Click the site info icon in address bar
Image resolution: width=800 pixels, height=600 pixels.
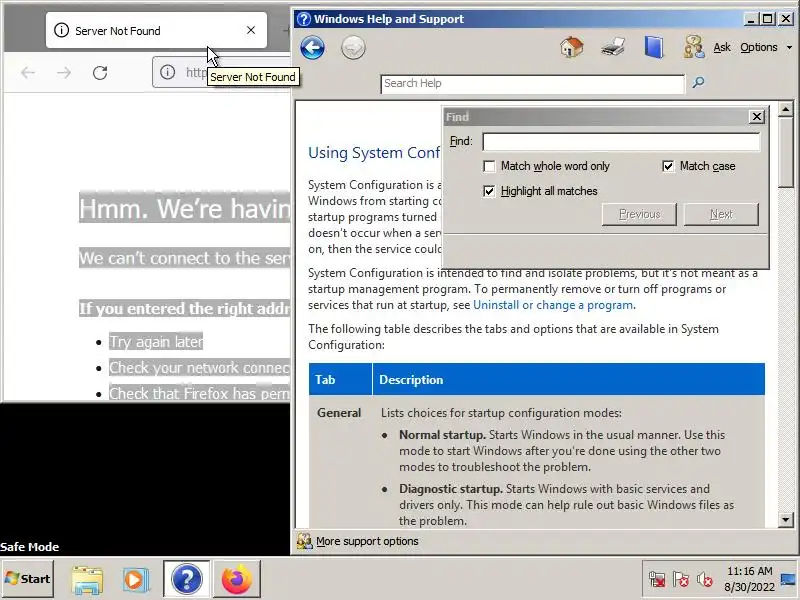[167, 72]
